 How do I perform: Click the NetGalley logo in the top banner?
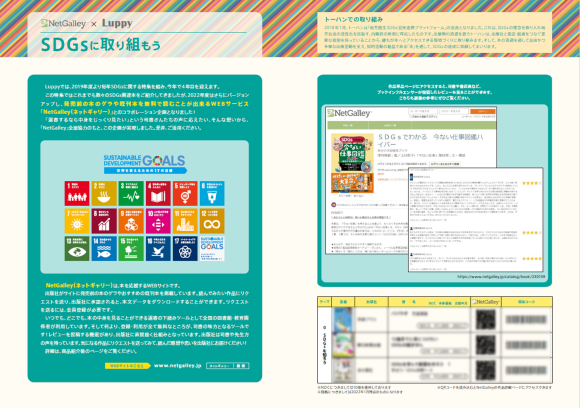coord(63,23)
